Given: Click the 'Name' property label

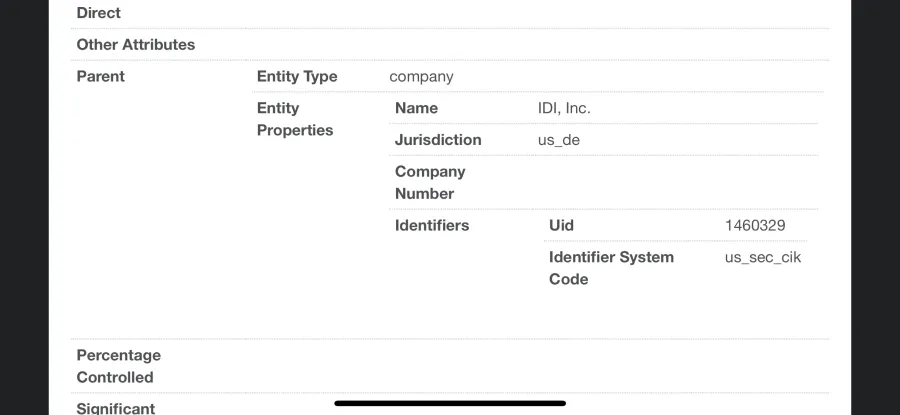Looking at the screenshot, I should coord(416,108).
